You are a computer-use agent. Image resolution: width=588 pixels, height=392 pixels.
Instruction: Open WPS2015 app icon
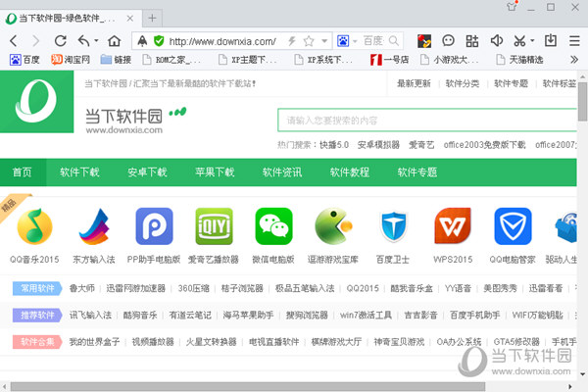point(453,226)
